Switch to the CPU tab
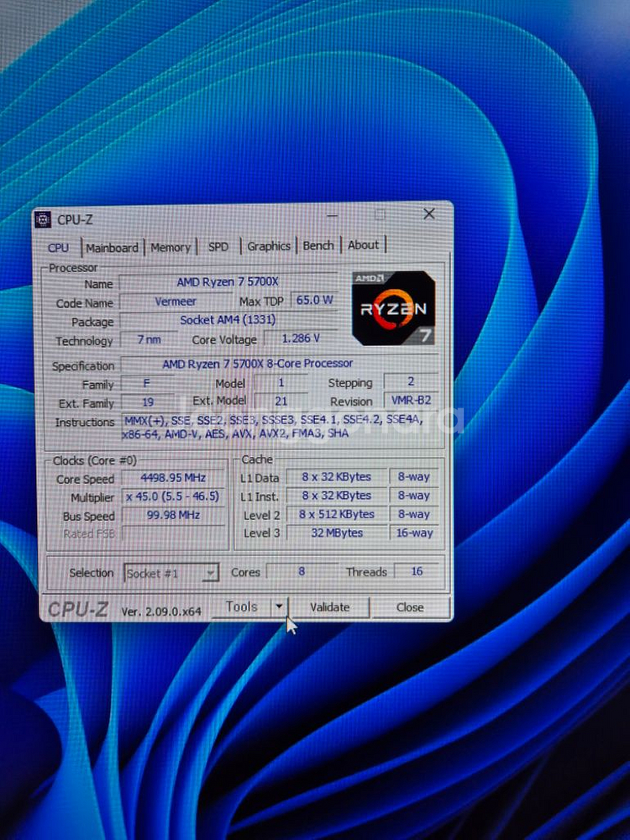 pyautogui.click(x=59, y=248)
